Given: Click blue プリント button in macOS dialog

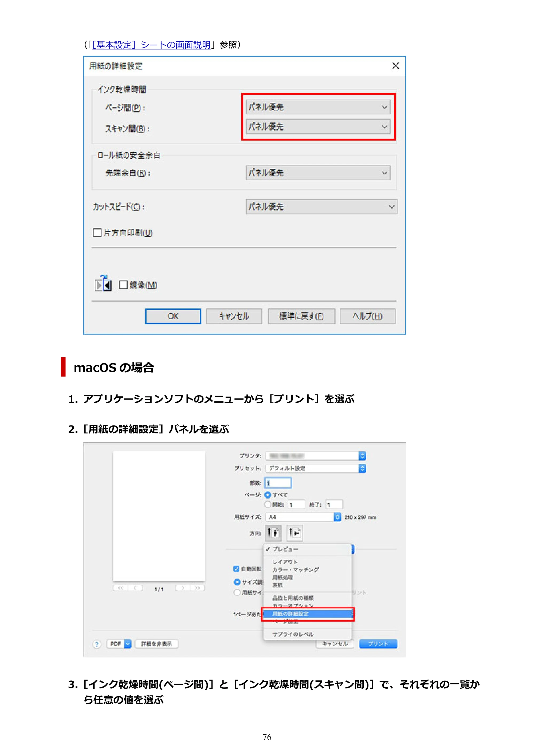Looking at the screenshot, I should coord(378,644).
